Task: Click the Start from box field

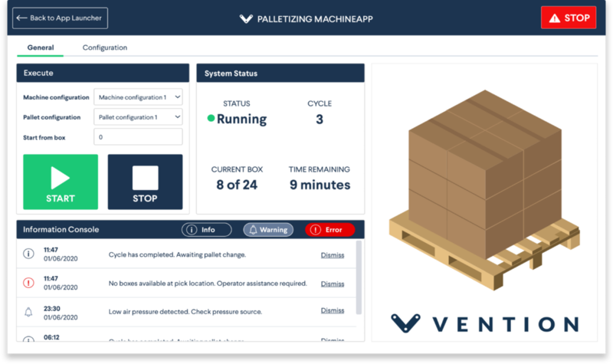Action: tap(138, 137)
